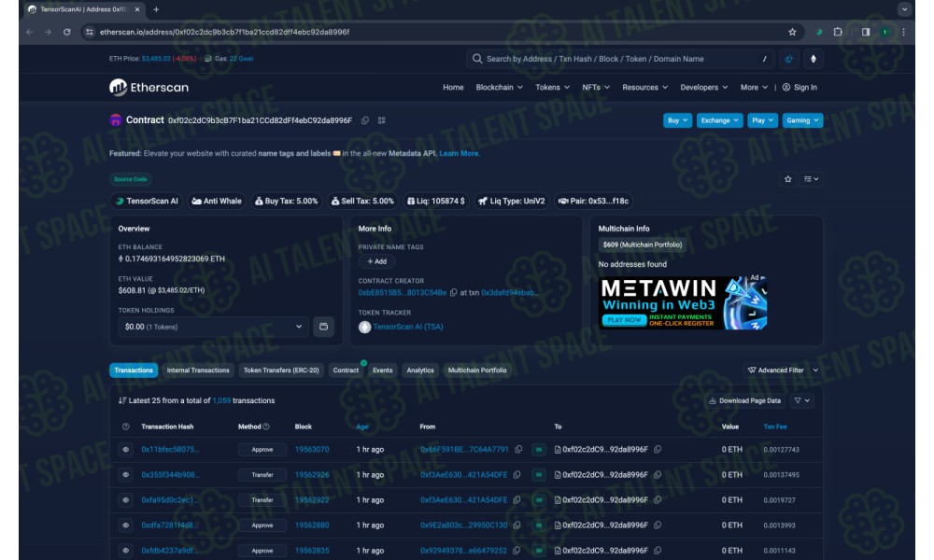Preview transaction details for block 19563070 row
This screenshot has height=560, width=934.
[126, 449]
